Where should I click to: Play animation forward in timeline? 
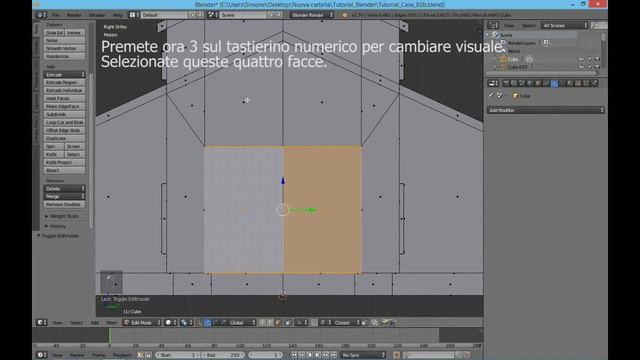point(318,355)
